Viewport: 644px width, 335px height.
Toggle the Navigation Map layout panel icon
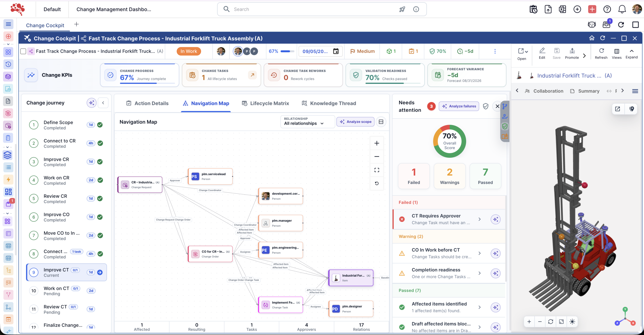coord(381,122)
